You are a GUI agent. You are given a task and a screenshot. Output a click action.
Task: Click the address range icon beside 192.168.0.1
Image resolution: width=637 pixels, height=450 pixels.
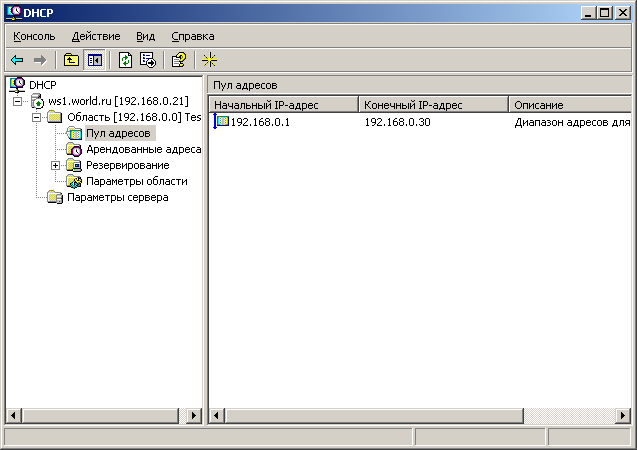click(x=221, y=121)
